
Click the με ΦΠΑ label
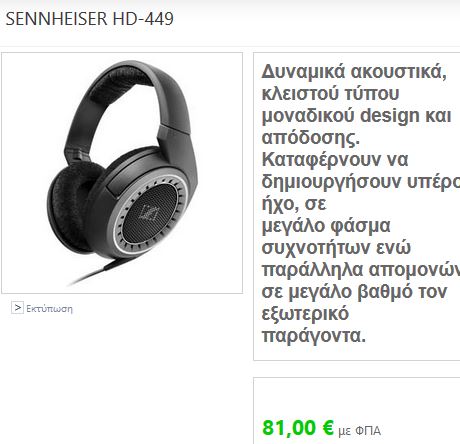(x=359, y=431)
